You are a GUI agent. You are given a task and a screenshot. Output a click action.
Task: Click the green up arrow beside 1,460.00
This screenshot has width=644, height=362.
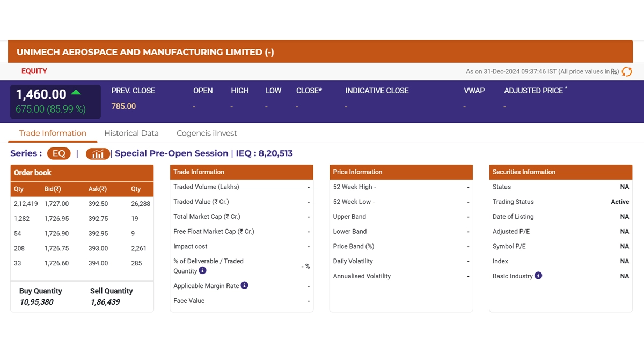coord(76,93)
